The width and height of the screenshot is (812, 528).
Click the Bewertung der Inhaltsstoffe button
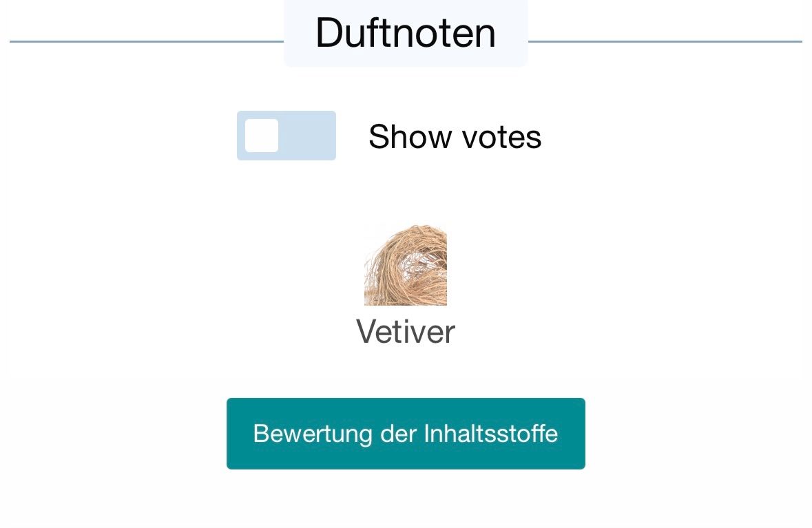coord(406,434)
